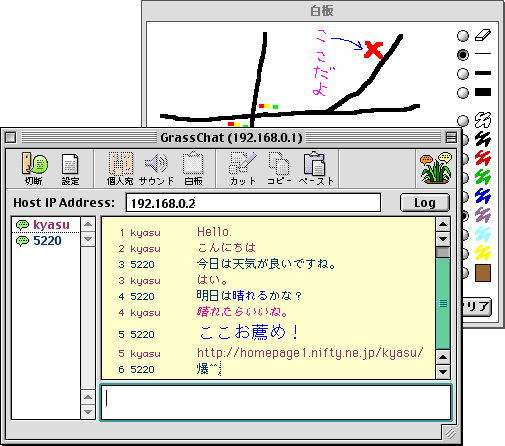The width and height of the screenshot is (505, 446).
Task: Pick the green scribble color in whiteboard
Action: point(483,177)
